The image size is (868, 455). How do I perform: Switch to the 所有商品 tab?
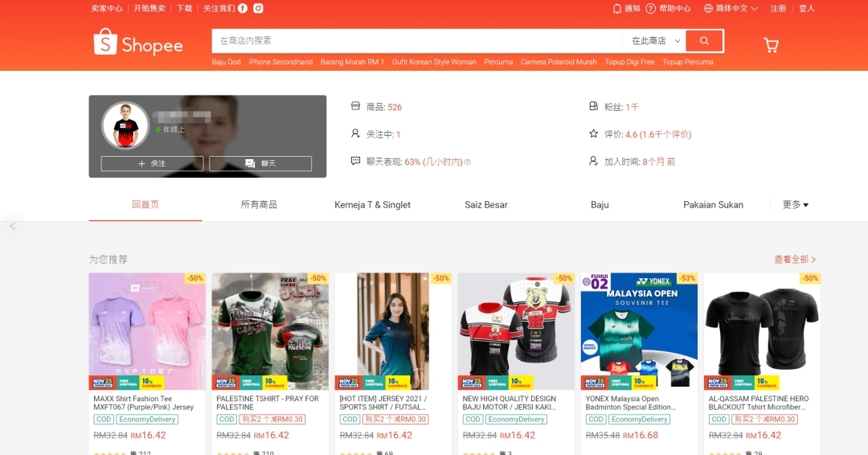[x=259, y=205]
